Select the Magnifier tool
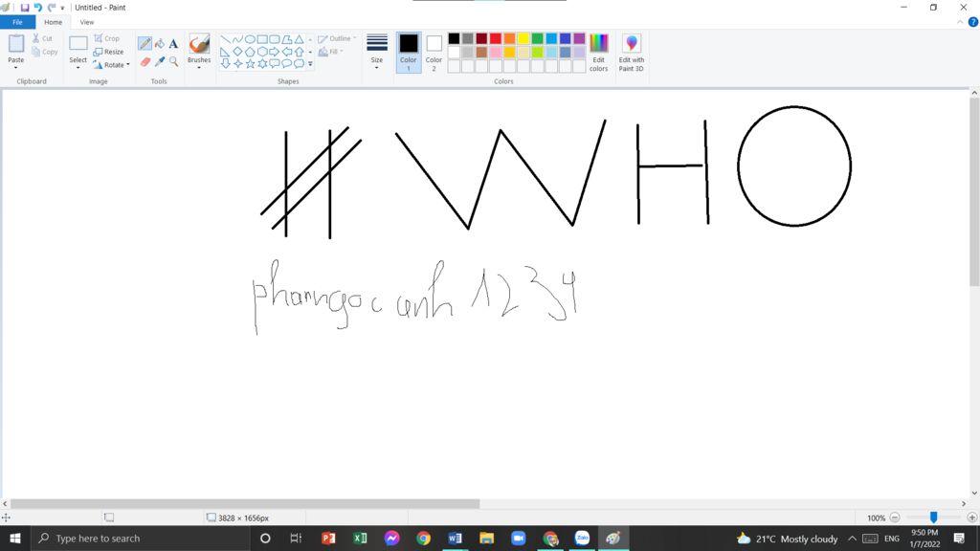The height and width of the screenshot is (551, 980). click(174, 61)
